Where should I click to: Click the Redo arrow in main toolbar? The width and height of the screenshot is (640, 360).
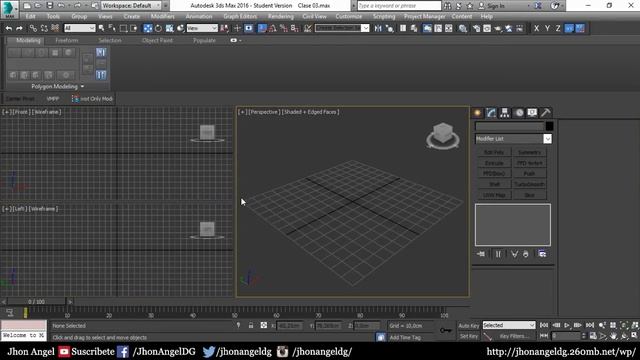point(19,28)
